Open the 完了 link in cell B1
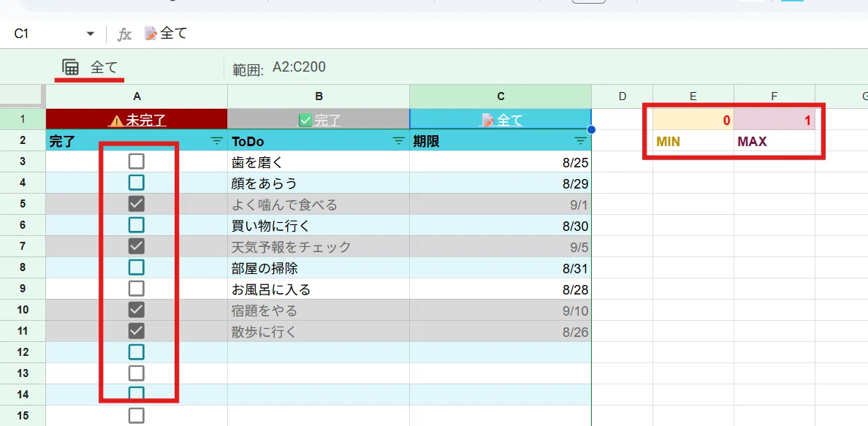868x426 pixels. pos(319,121)
